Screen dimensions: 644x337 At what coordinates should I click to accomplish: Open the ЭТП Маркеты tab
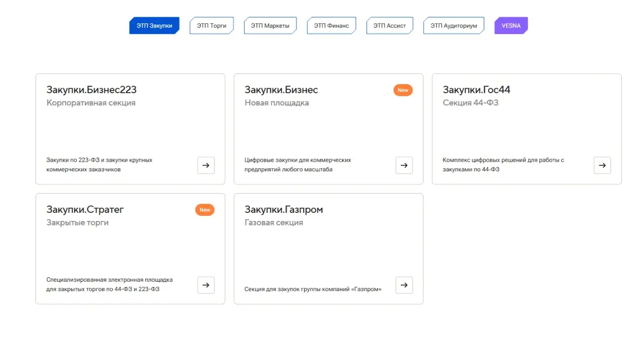(270, 26)
